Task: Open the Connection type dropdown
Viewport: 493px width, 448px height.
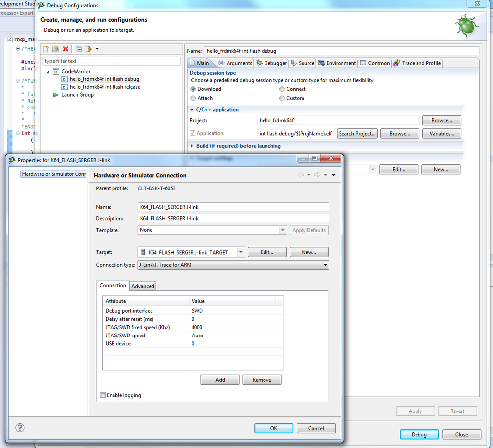Action: 325,265
